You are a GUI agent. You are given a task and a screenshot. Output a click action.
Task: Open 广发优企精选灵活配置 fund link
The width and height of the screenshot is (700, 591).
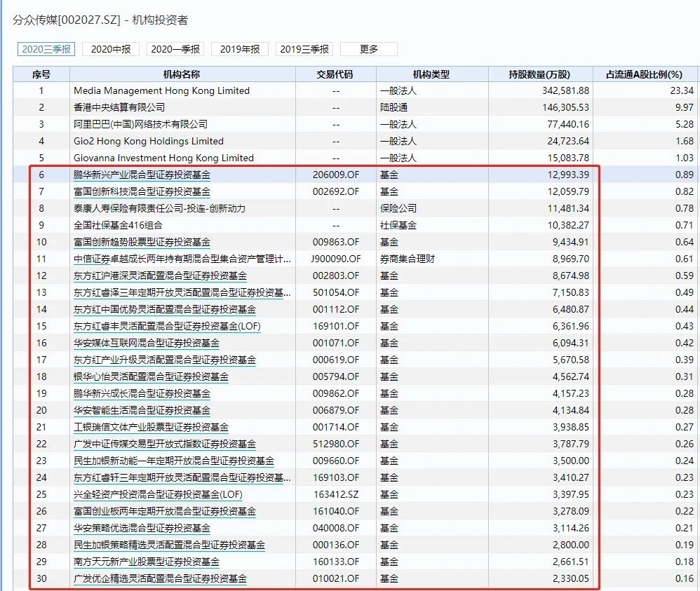pyautogui.click(x=160, y=578)
